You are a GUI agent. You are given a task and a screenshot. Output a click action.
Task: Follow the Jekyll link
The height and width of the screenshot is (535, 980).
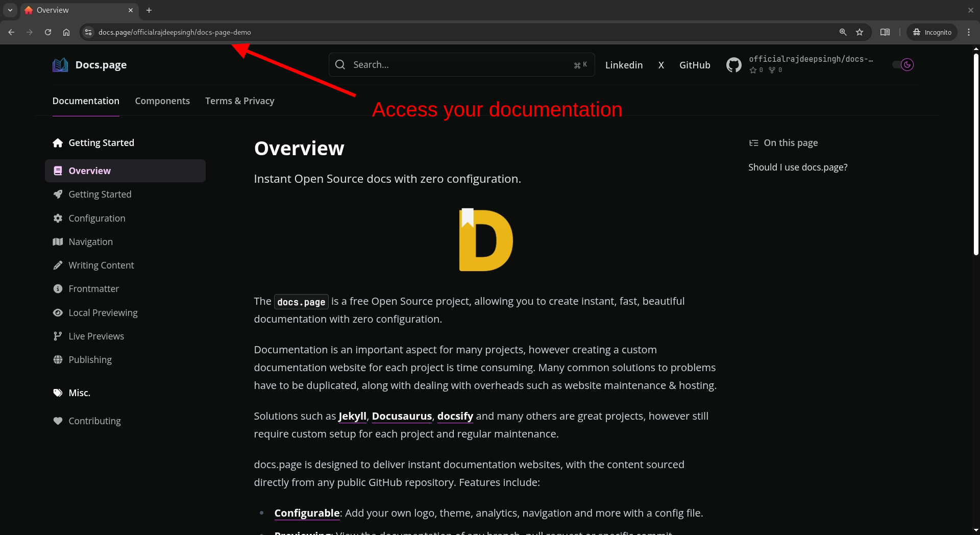(352, 416)
